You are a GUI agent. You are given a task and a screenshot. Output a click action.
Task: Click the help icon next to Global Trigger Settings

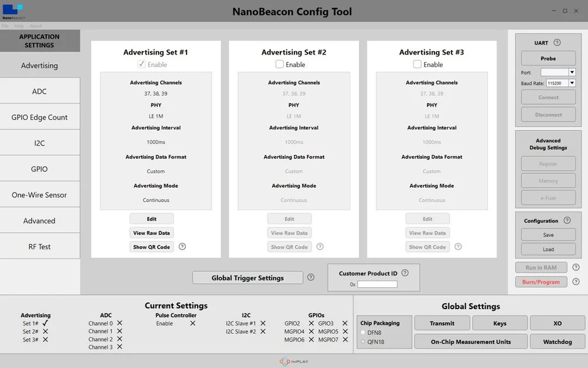pyautogui.click(x=310, y=277)
